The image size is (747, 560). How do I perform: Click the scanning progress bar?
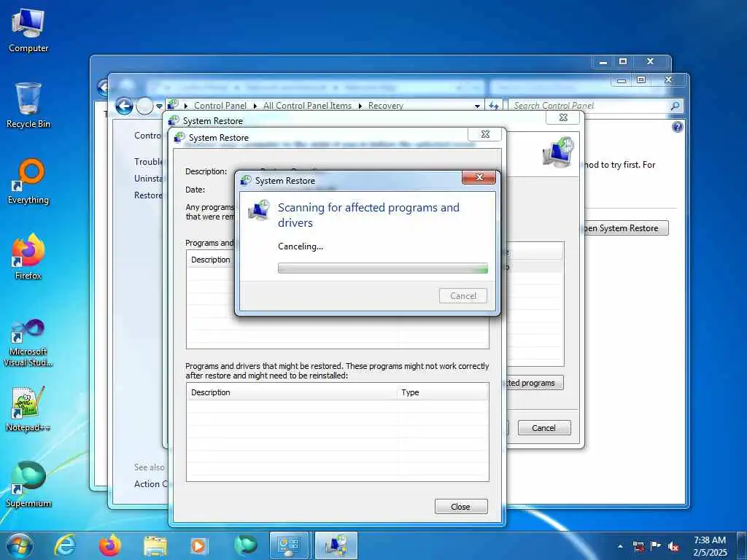coord(382,268)
